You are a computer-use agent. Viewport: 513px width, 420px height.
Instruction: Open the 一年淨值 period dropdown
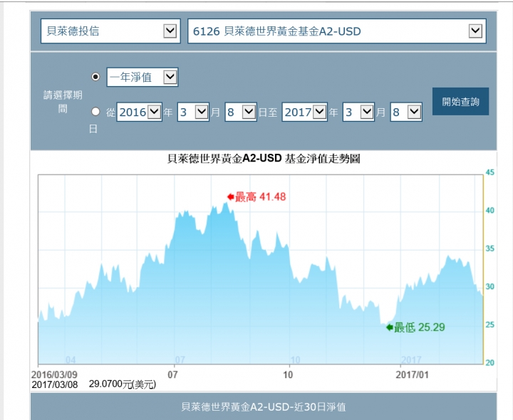click(169, 77)
